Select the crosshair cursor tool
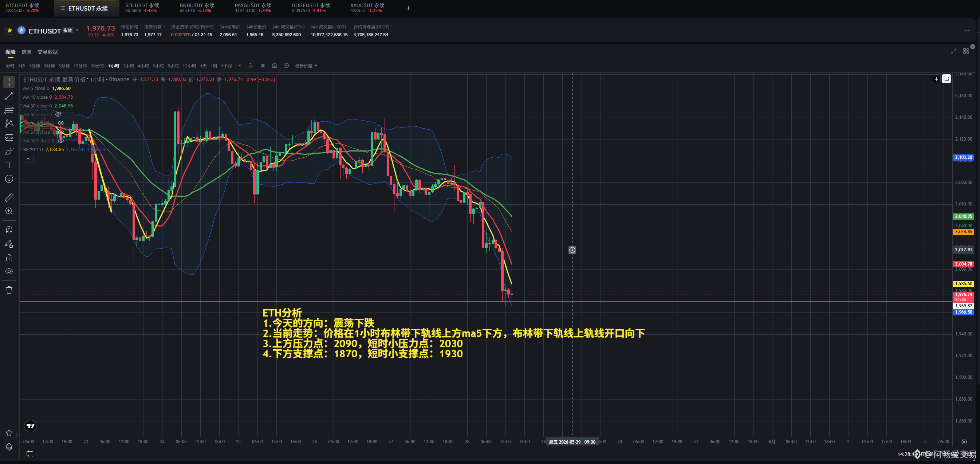 click(x=9, y=82)
